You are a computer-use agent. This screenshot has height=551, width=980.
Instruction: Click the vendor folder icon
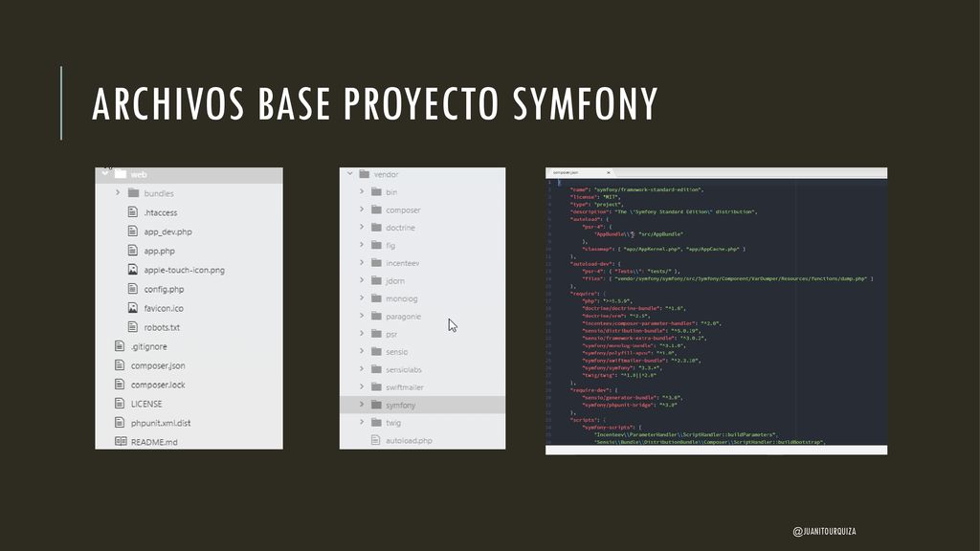point(365,174)
